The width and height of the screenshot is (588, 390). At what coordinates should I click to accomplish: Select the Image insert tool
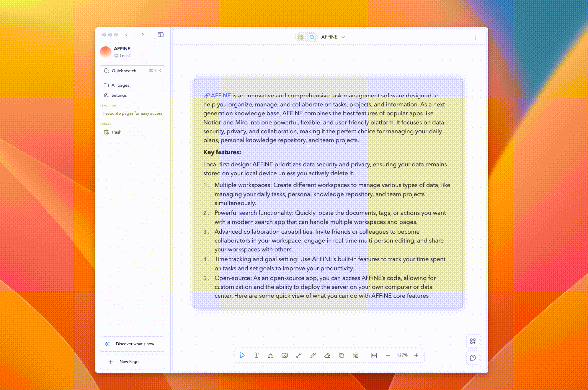pos(285,355)
